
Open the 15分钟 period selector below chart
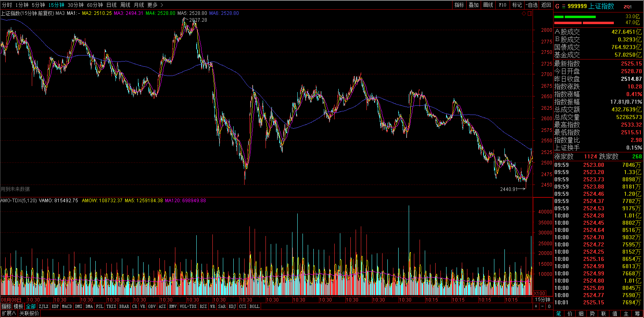pyautogui.click(x=542, y=300)
